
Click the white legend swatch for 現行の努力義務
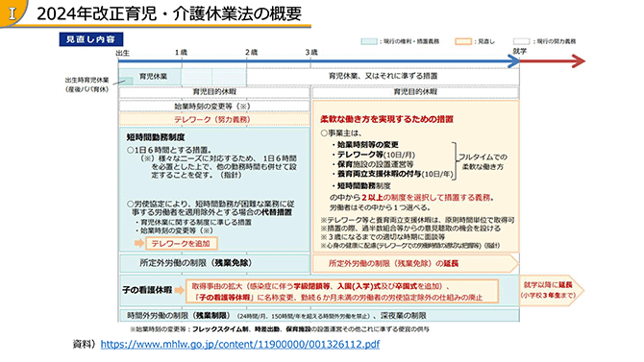[521, 41]
